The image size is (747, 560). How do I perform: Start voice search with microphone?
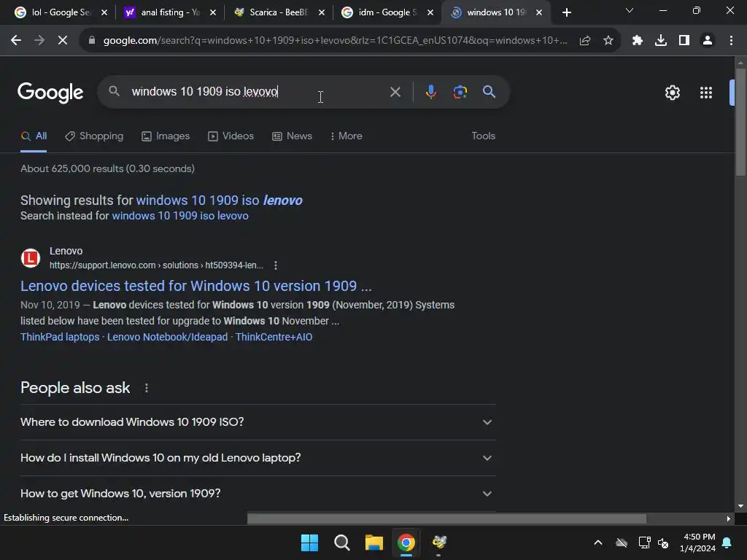coord(430,92)
